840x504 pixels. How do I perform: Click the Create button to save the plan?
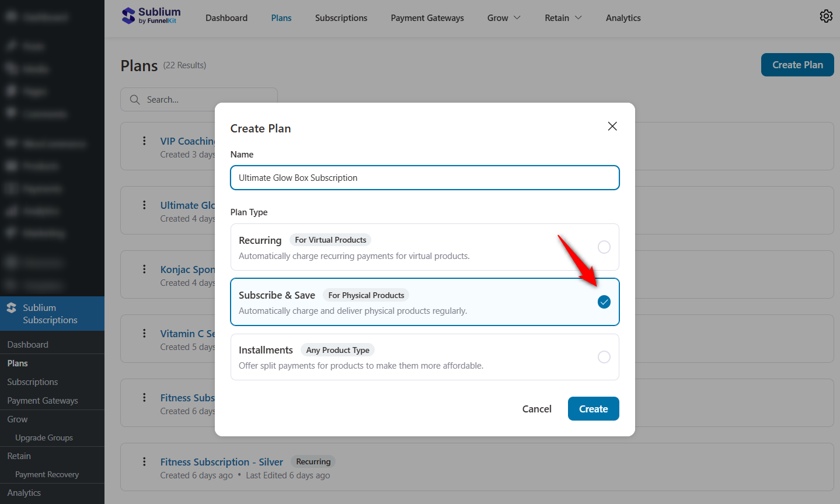[593, 408]
